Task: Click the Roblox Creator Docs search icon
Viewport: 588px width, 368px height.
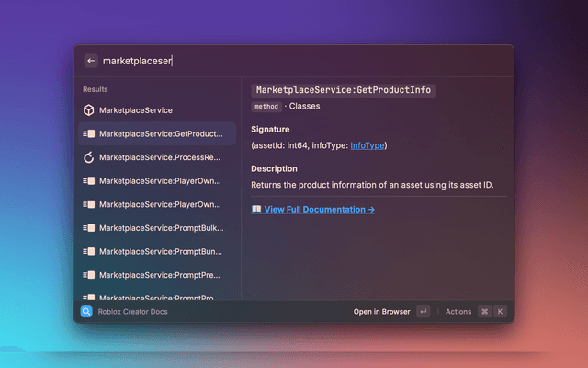Action: (86, 312)
